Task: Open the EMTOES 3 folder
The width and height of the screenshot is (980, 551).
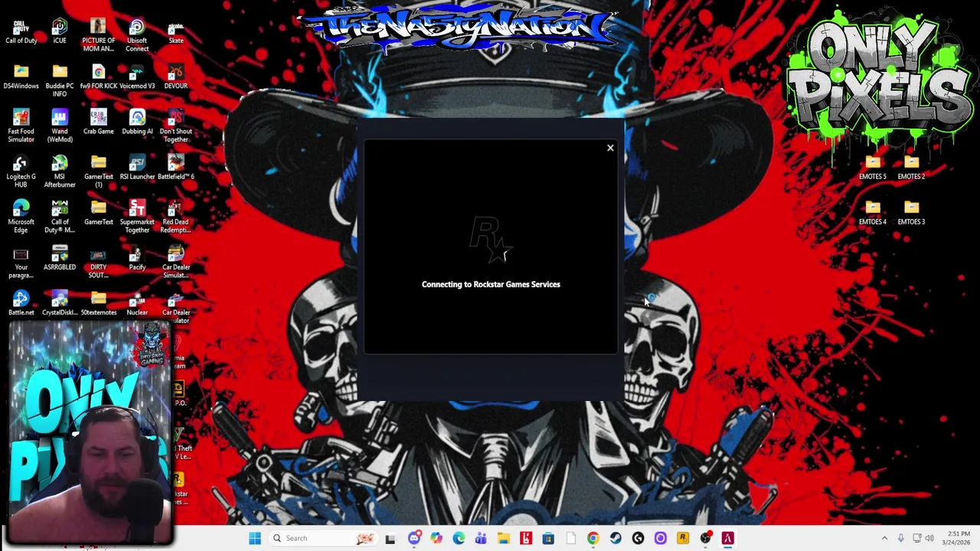Action: tap(911, 214)
